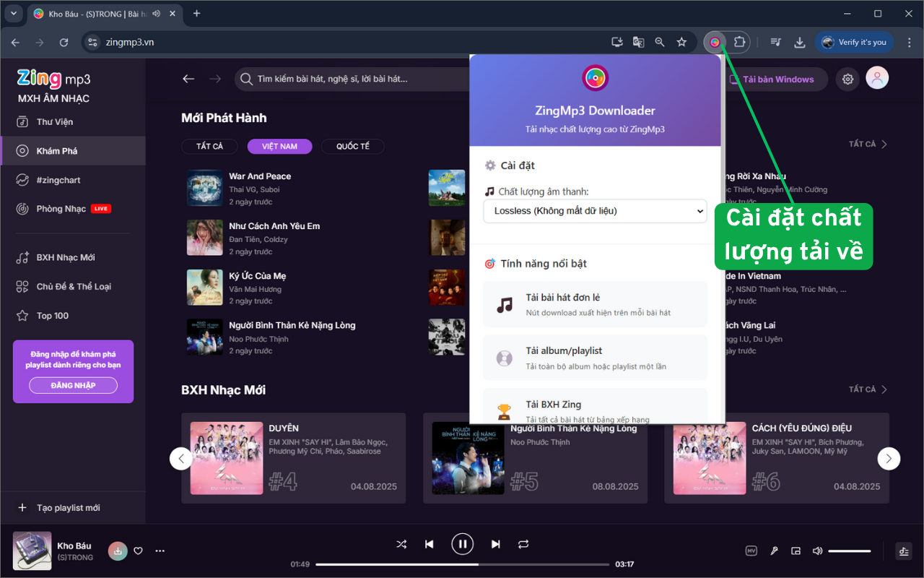
Task: Bookmark this page with star icon
Action: (x=681, y=42)
